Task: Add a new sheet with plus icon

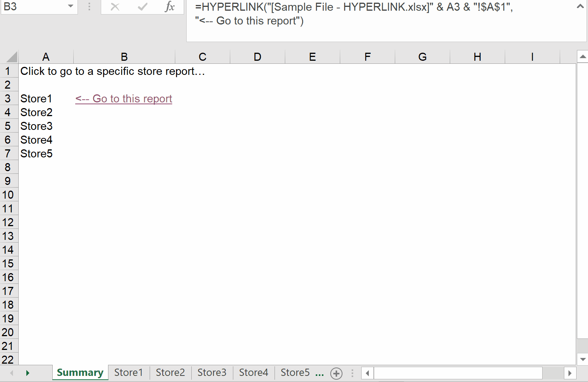Action: 336,373
